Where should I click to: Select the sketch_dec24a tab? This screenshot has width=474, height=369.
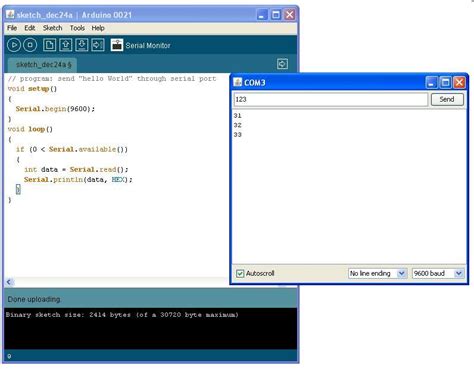(x=43, y=65)
